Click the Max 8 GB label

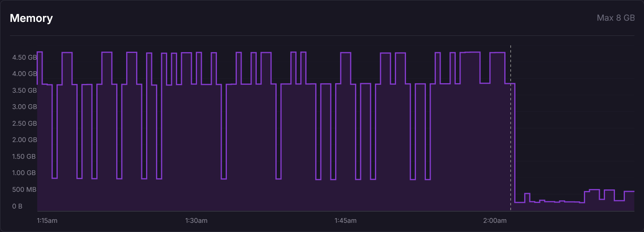615,18
